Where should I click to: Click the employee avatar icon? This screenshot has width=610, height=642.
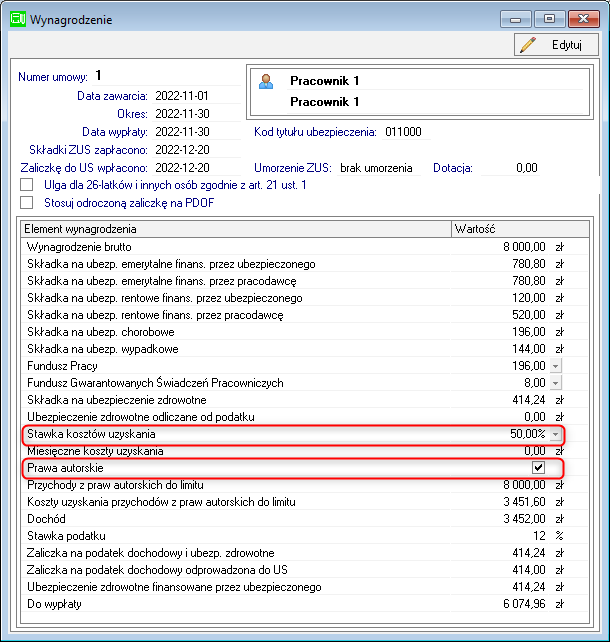(x=266, y=81)
